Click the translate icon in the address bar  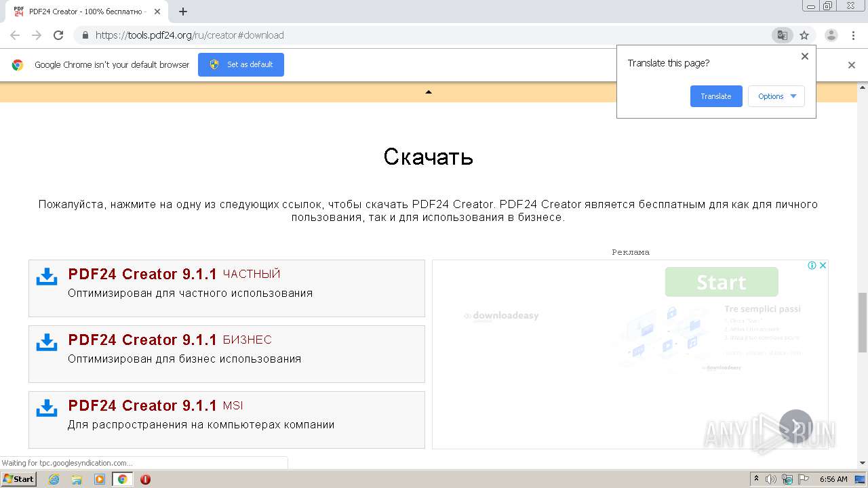pos(782,35)
